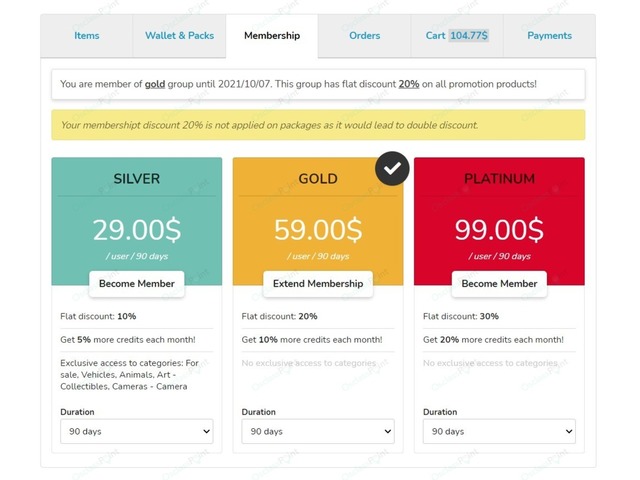
Task: Switch to Wallet & Packs tab
Action: point(179,36)
